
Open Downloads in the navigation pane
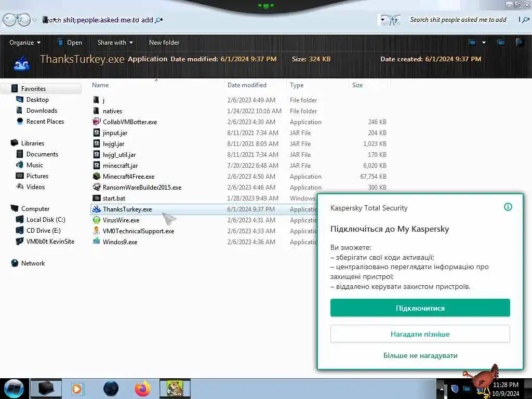pyautogui.click(x=42, y=110)
